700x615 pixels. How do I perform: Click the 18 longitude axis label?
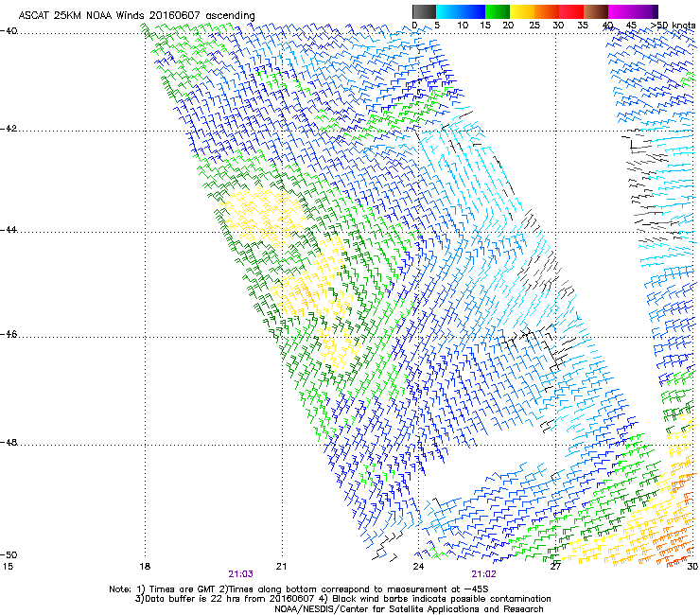(x=145, y=567)
